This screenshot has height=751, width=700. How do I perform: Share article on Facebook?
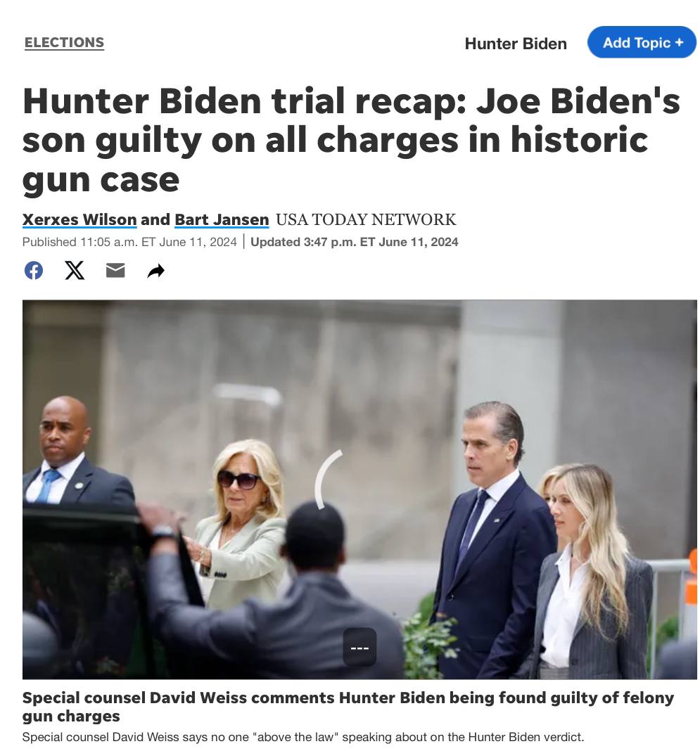point(34,271)
